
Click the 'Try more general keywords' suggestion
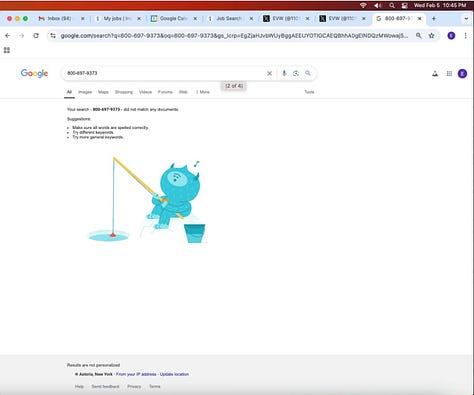[98, 137]
